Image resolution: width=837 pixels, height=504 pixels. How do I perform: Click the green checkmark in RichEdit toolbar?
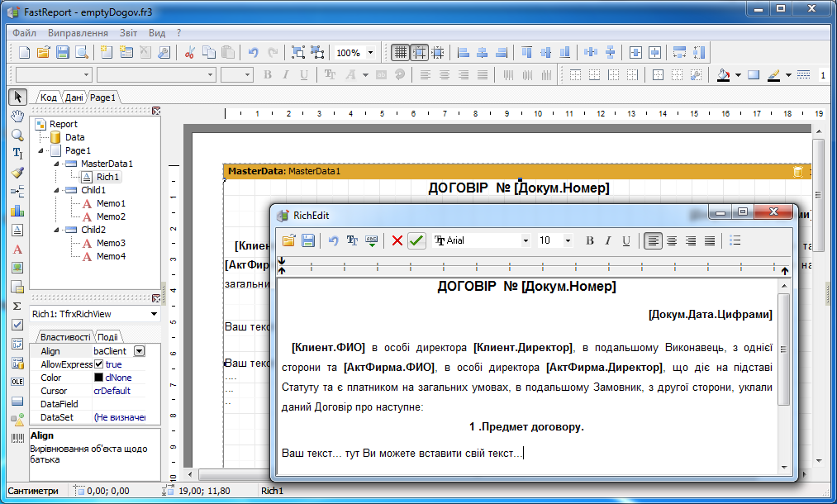point(416,240)
